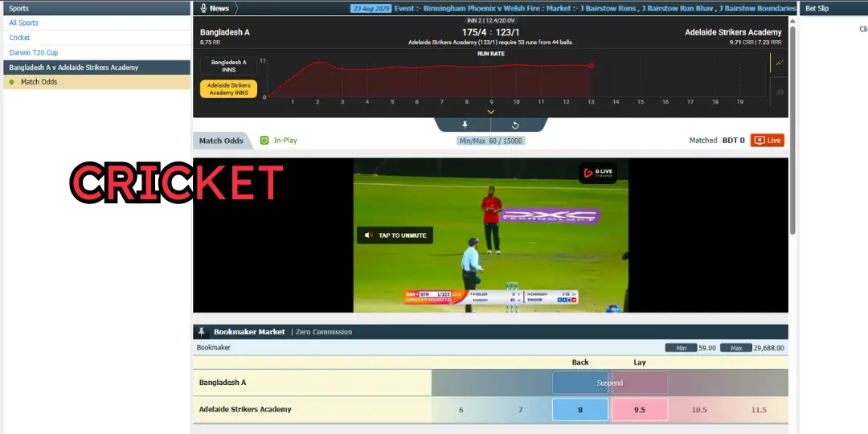Show Adelaide Strikers Academy INNS chart
The height and width of the screenshot is (434, 868).
click(x=228, y=89)
